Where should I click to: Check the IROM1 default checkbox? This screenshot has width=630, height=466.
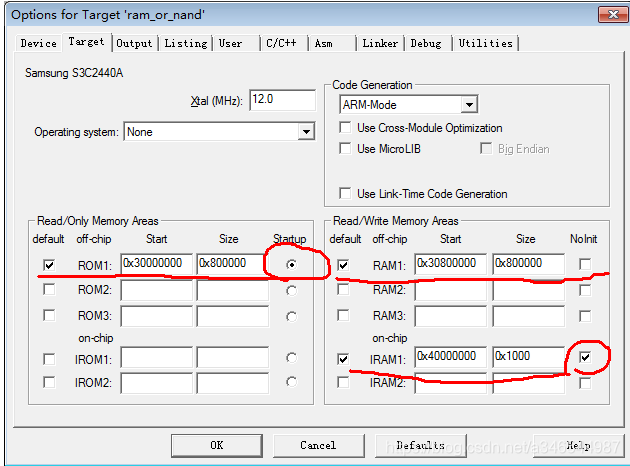point(49,359)
